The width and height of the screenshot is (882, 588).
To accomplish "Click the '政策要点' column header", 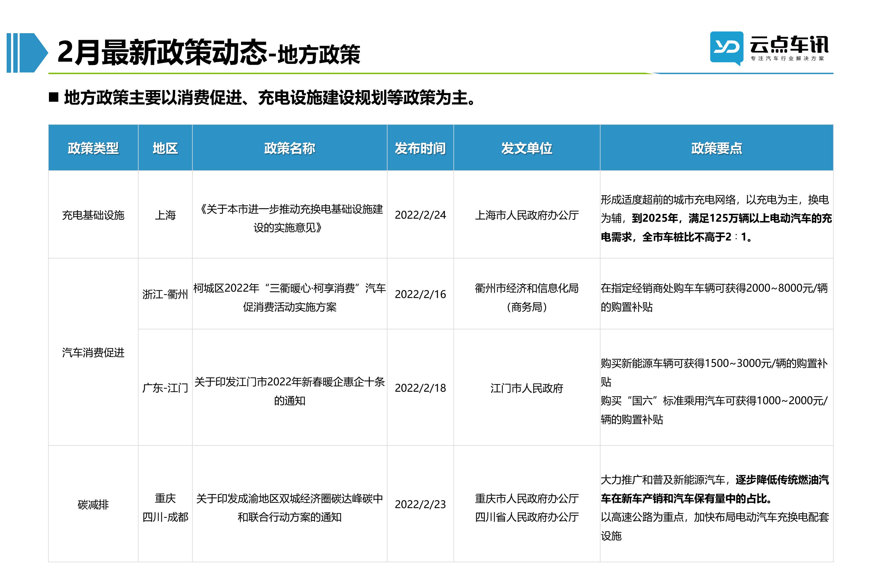I will coord(716,148).
